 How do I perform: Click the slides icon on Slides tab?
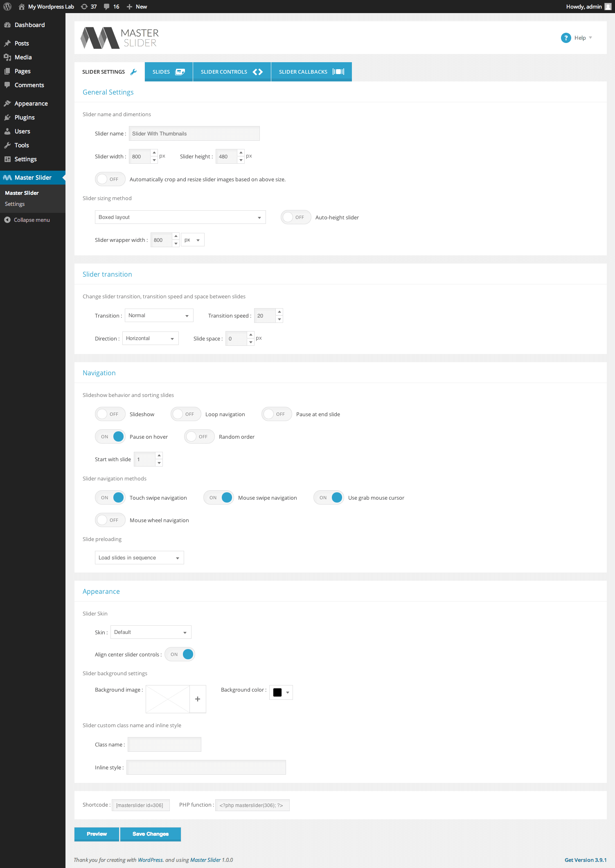click(180, 72)
